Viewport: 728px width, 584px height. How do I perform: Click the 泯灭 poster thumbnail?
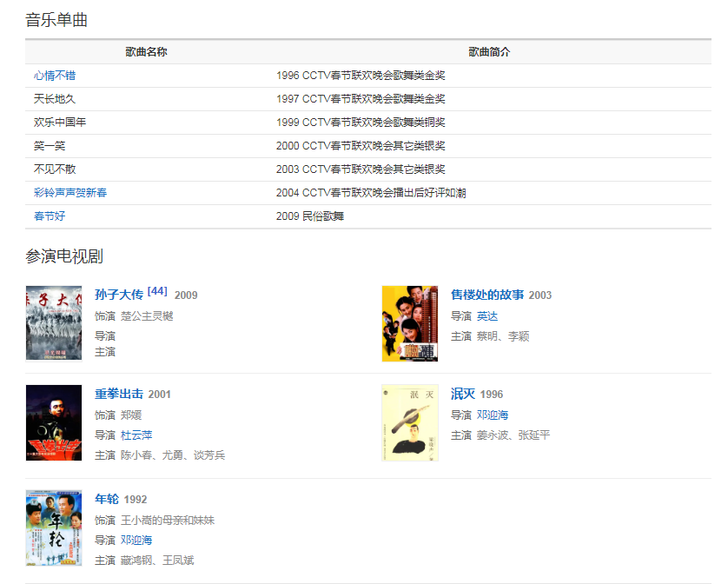(409, 423)
